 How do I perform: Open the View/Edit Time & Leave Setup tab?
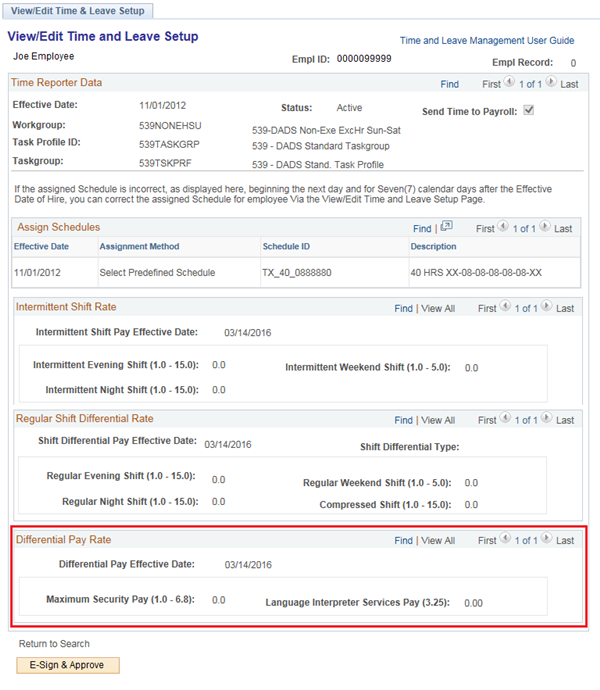pos(79,11)
